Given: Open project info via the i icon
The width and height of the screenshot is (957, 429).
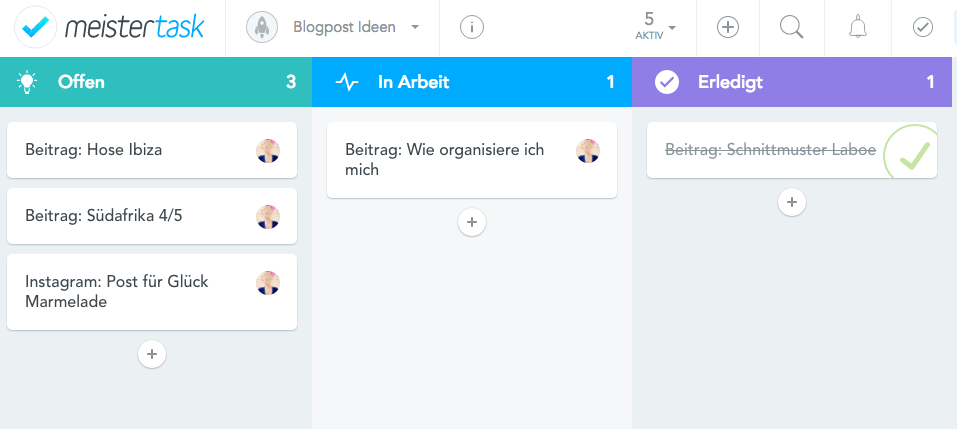Looking at the screenshot, I should click(472, 27).
